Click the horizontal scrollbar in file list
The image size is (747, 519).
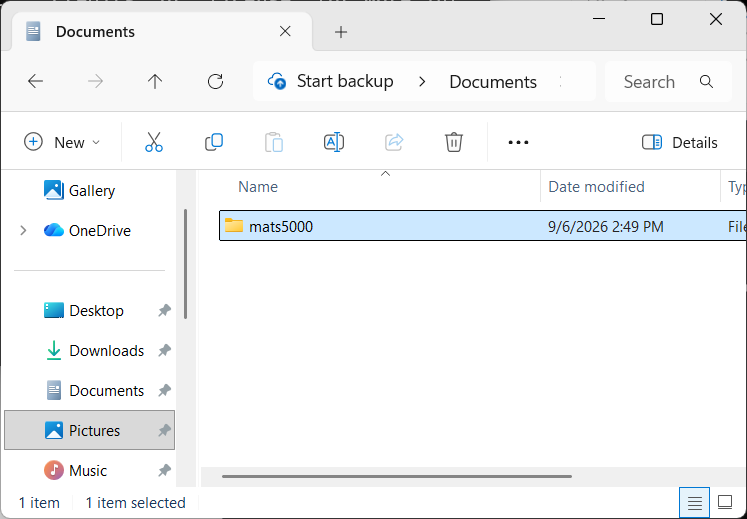coord(397,476)
